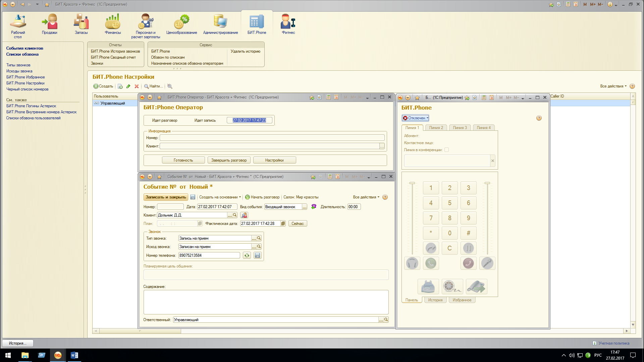Click Начать разговор button
The width and height of the screenshot is (644, 362).
point(262,197)
